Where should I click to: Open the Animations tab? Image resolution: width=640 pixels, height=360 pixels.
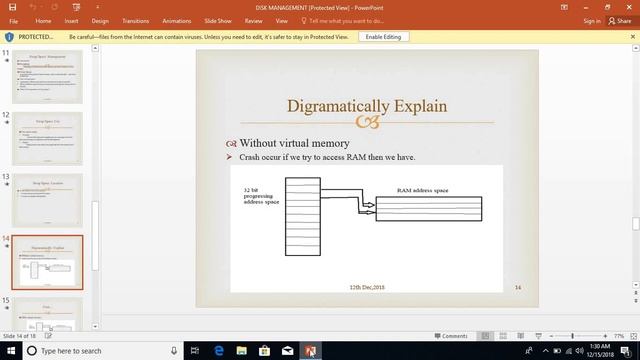[x=177, y=21]
